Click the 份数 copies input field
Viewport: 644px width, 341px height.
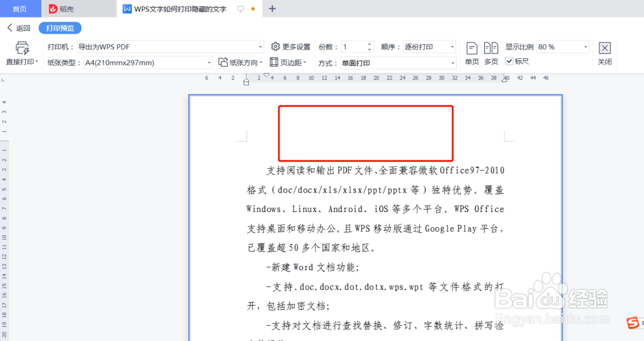click(354, 47)
